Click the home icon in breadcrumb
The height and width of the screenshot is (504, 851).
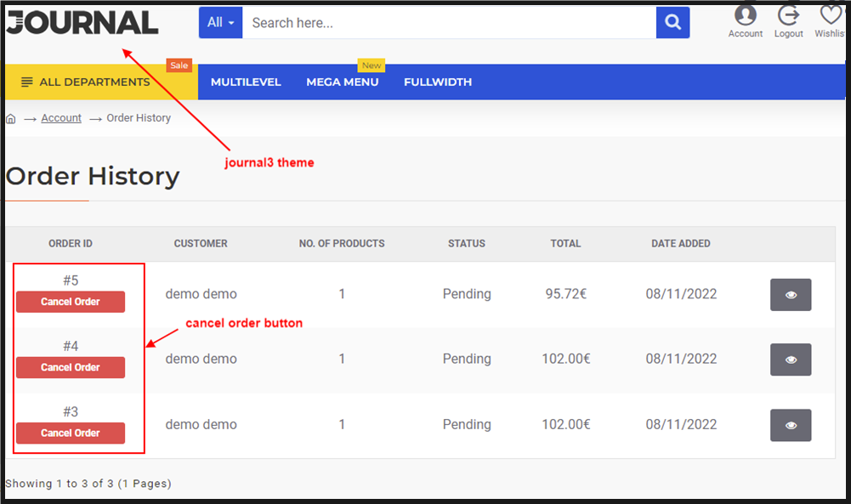click(x=11, y=119)
